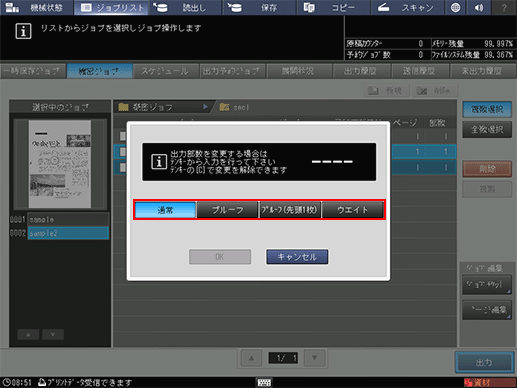Click the breadcrumb arrow after 機密ジョブ
The image size is (517, 388).
(x=205, y=107)
